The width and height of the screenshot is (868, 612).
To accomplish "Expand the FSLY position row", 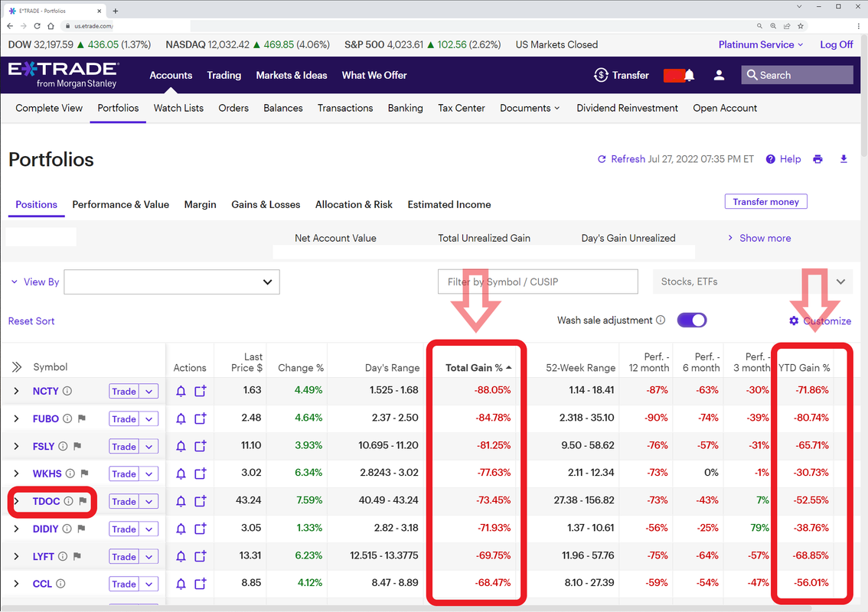I will coord(17,446).
